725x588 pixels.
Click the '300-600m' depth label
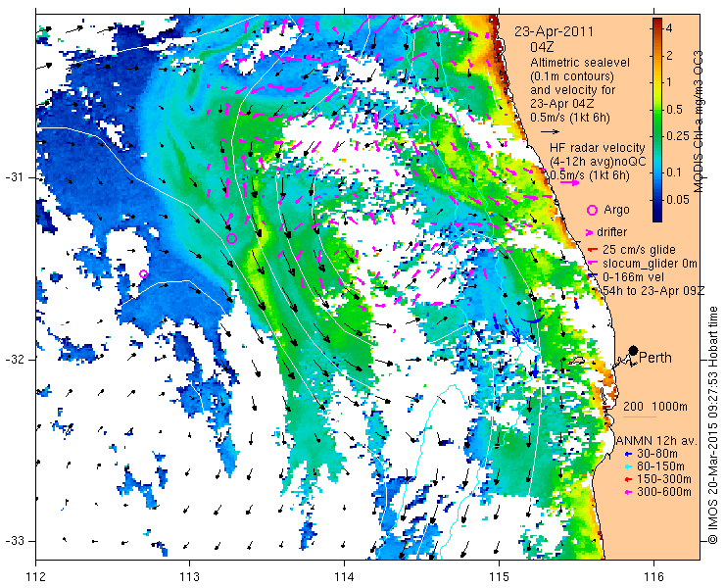664,492
